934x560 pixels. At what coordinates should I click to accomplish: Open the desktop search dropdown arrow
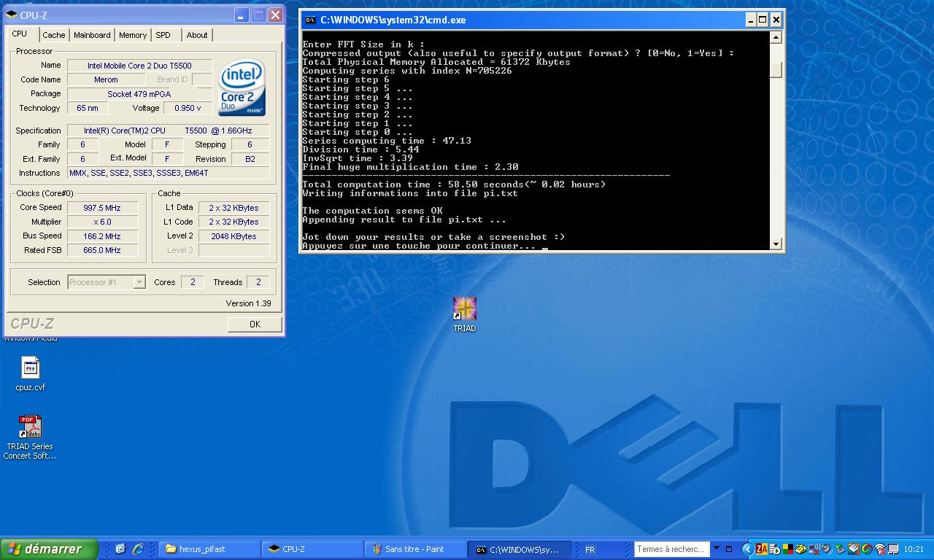[x=717, y=548]
